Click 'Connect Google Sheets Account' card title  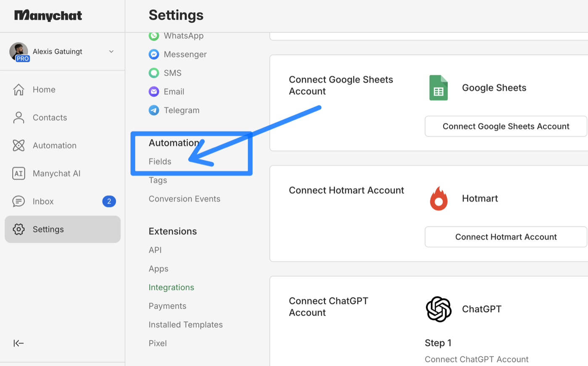(341, 85)
